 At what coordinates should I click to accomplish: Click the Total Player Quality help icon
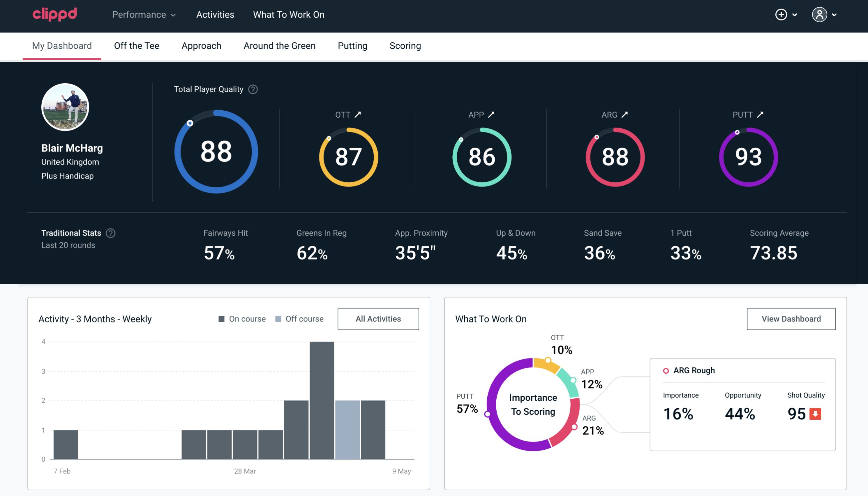point(252,89)
